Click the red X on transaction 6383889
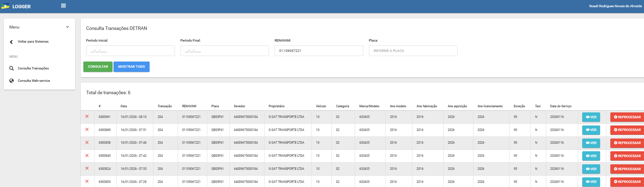This screenshot has height=187, width=644. click(x=87, y=130)
